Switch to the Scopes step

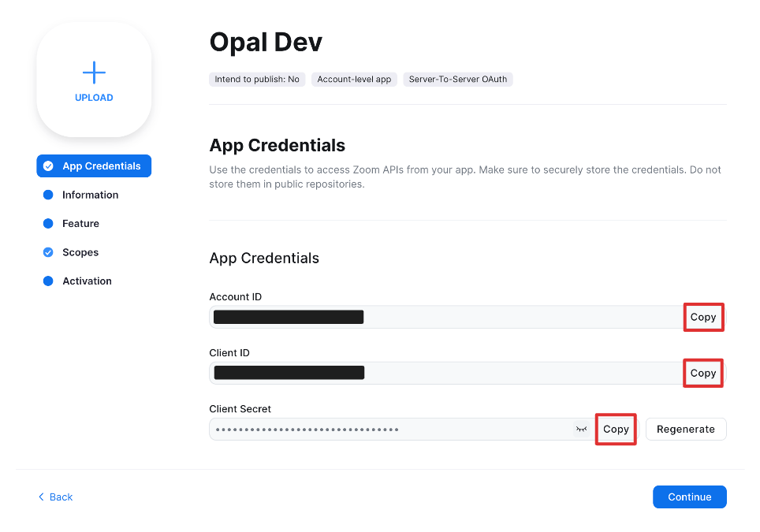pos(80,252)
